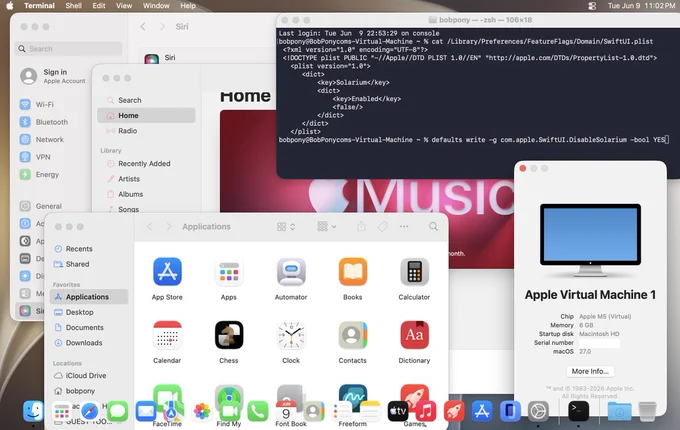Select the Clock app in Finder
Viewport: 680px width, 430px height.
(291, 335)
